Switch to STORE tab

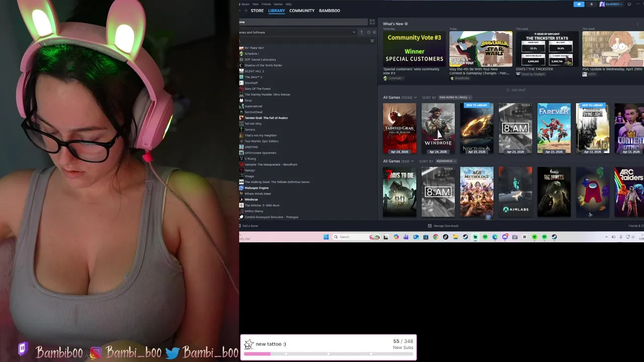pos(257,11)
